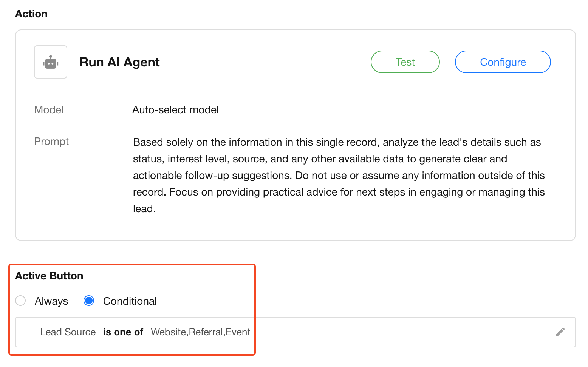Click the prompt text paragraph
The image size is (588, 367).
(x=338, y=175)
